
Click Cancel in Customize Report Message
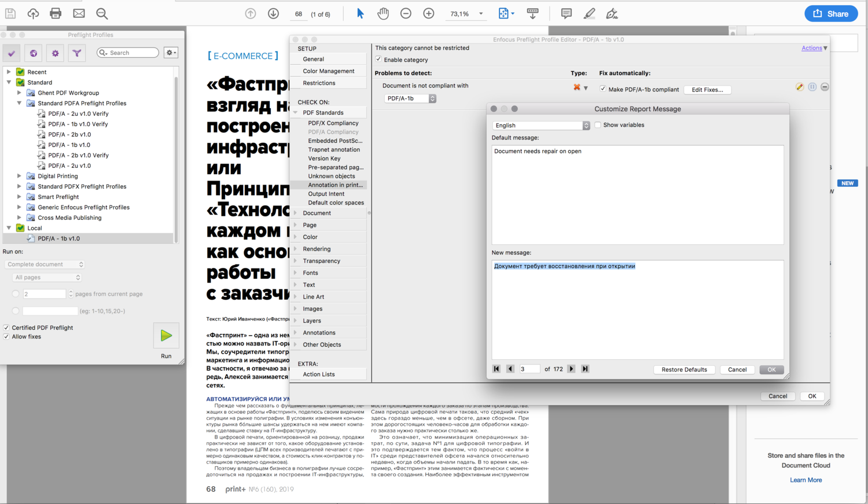click(737, 370)
